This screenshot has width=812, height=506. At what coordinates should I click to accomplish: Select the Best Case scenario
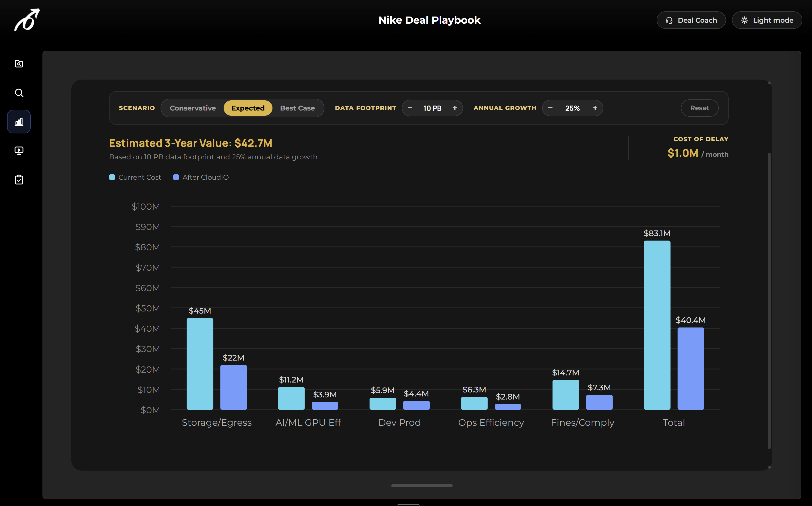[x=298, y=108]
